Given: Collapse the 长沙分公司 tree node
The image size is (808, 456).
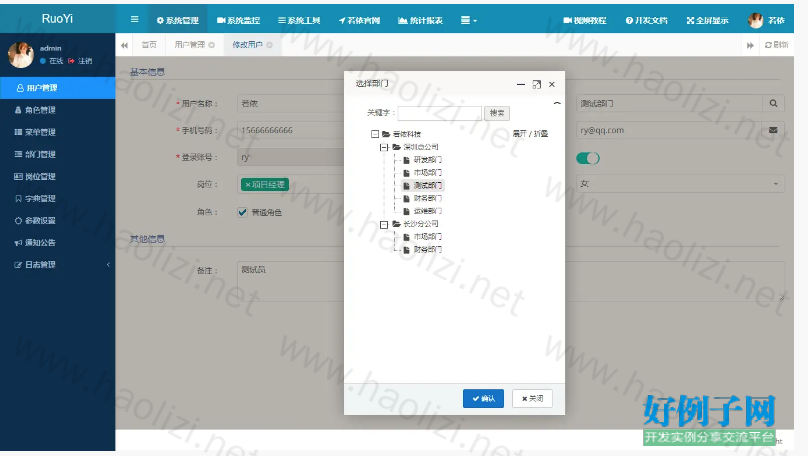Looking at the screenshot, I should [384, 224].
